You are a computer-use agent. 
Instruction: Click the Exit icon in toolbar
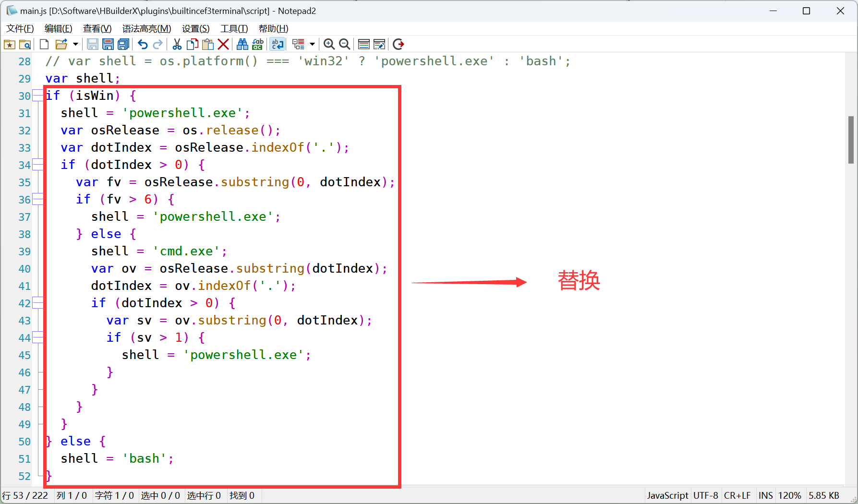(x=399, y=45)
